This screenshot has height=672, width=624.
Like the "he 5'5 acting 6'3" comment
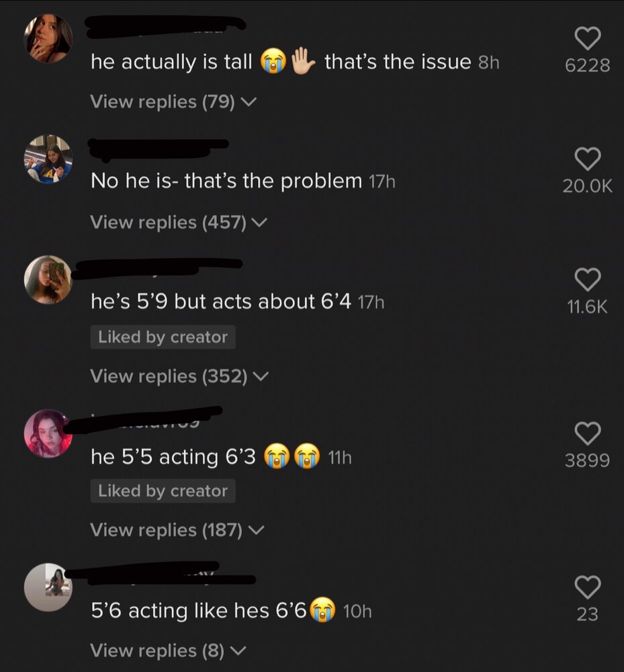[x=587, y=433]
